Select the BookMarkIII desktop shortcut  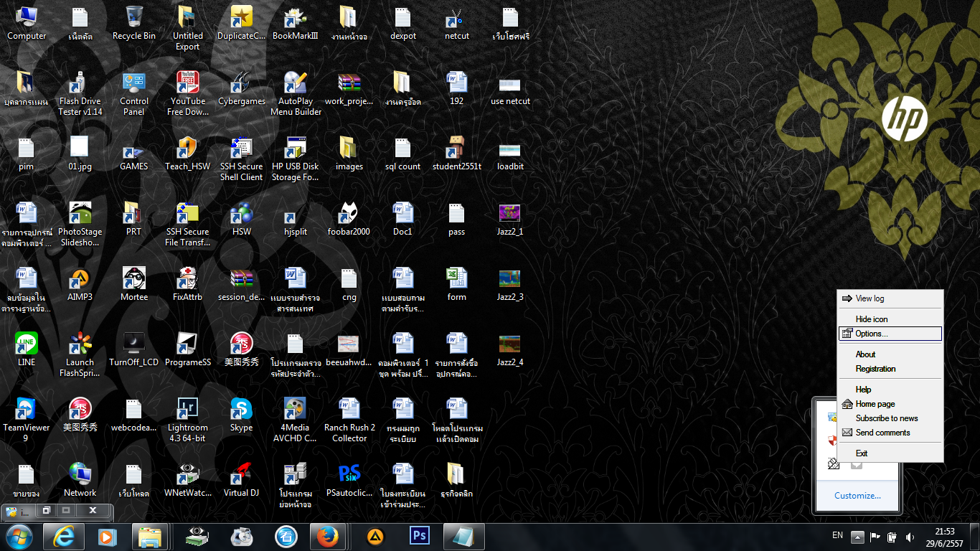(x=295, y=23)
